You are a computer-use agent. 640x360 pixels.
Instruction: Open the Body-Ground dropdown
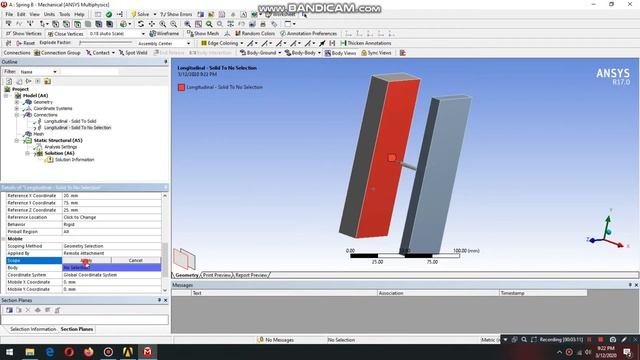tap(280, 53)
